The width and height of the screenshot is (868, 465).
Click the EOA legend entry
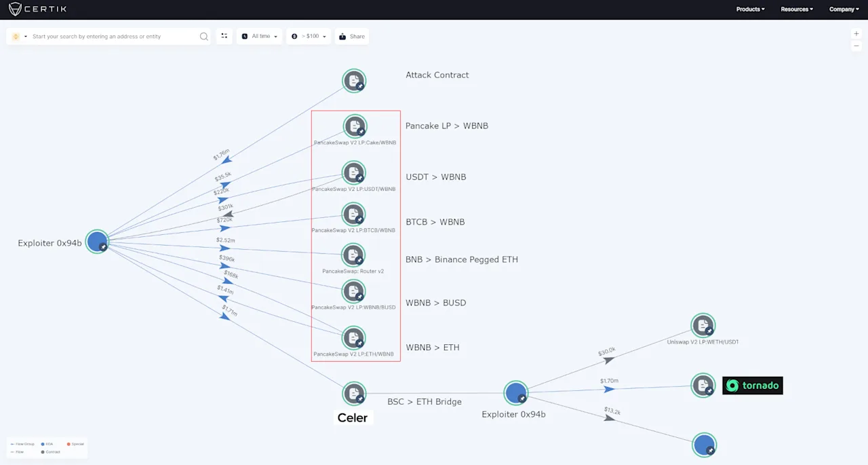point(47,444)
